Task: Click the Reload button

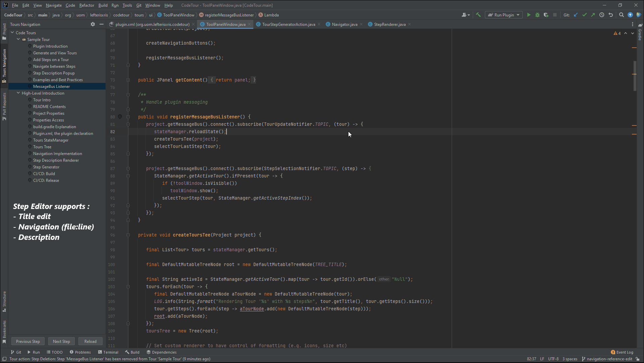Action: (90, 341)
